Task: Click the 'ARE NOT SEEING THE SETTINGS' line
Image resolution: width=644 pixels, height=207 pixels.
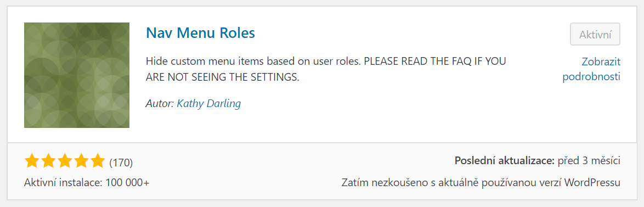Action: [x=222, y=77]
